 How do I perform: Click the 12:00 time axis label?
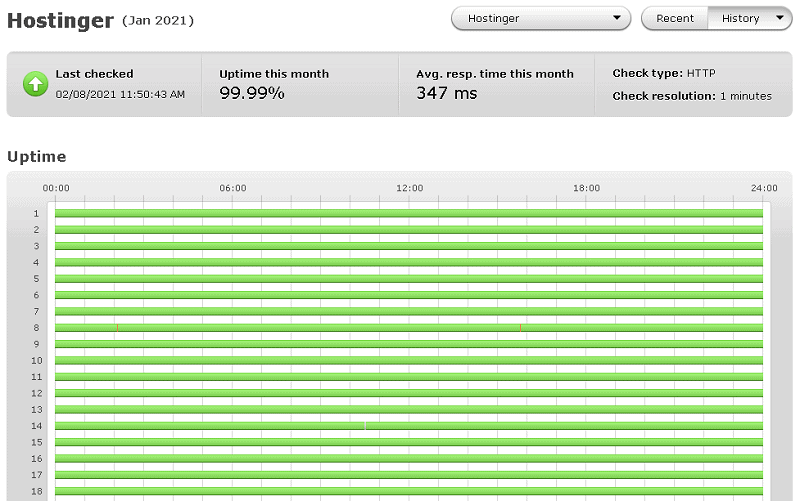click(x=410, y=188)
